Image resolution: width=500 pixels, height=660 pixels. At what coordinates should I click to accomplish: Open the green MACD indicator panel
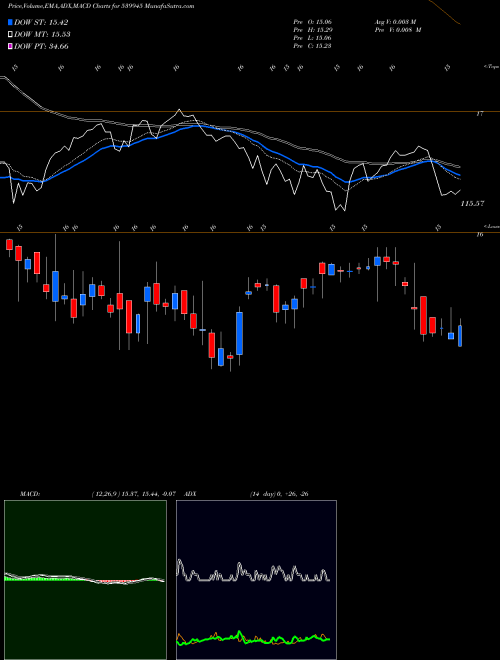click(x=85, y=580)
